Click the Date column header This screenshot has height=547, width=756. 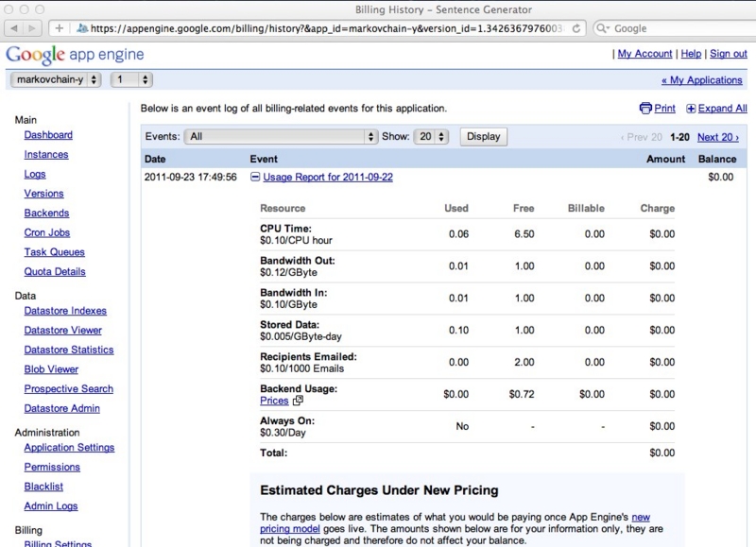tap(155, 159)
